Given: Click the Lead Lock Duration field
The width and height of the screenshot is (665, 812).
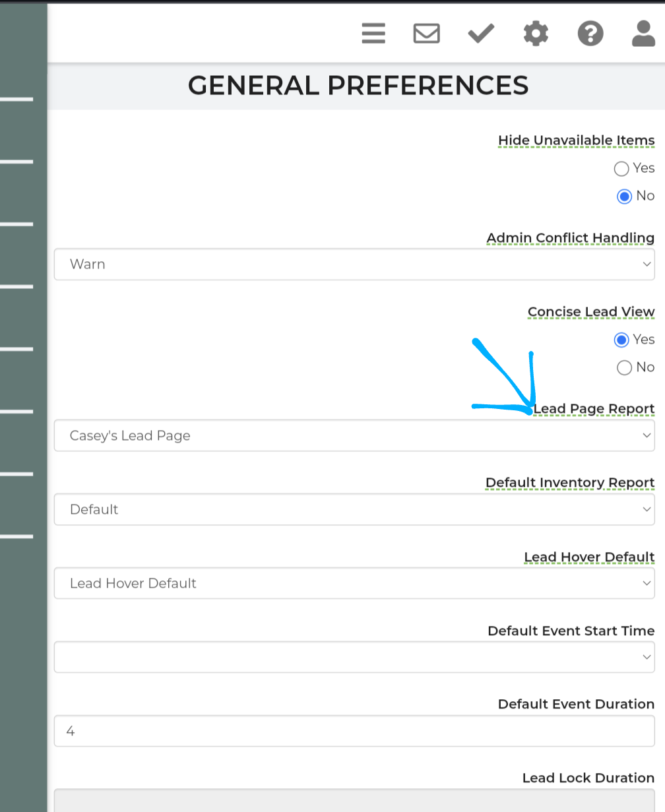Looking at the screenshot, I should tap(354, 800).
